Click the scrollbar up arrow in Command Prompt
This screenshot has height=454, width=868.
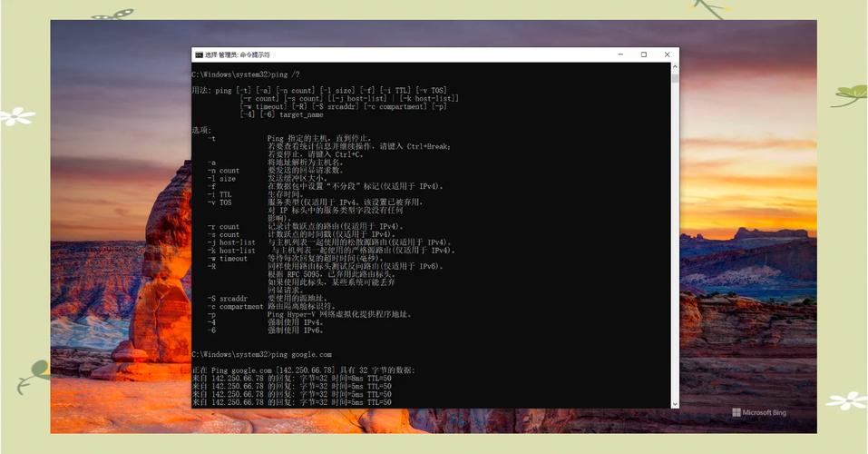coord(674,67)
